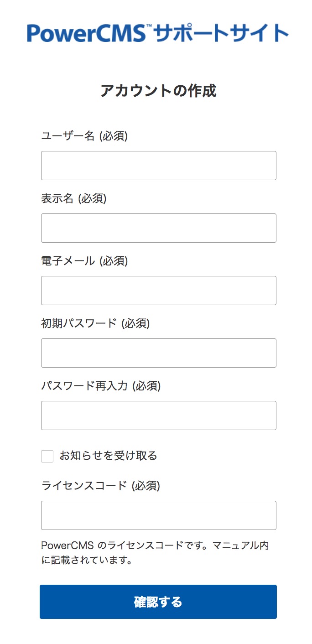Submit the form with 確認する button

tap(158, 602)
